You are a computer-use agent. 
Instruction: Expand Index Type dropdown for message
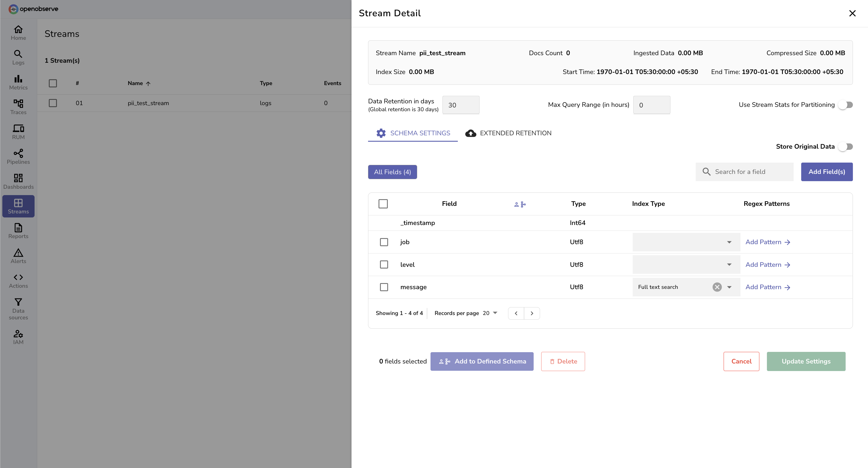[729, 287]
